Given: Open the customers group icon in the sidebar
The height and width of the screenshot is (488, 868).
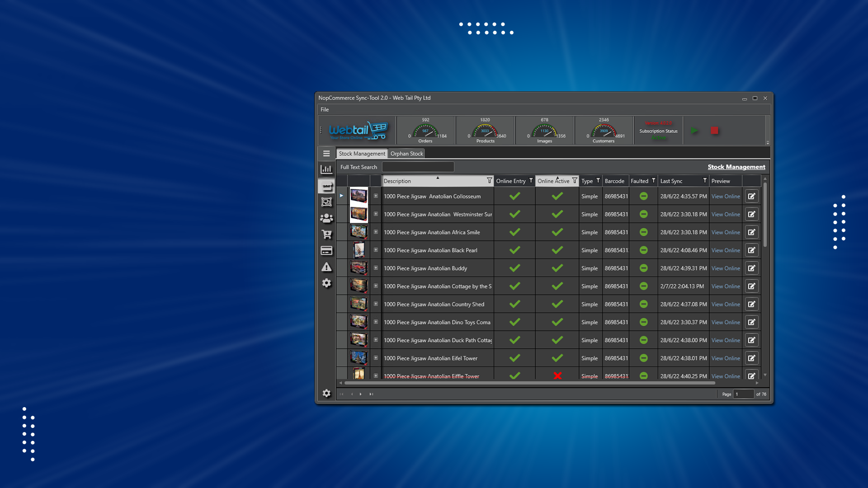Looking at the screenshot, I should click(326, 219).
